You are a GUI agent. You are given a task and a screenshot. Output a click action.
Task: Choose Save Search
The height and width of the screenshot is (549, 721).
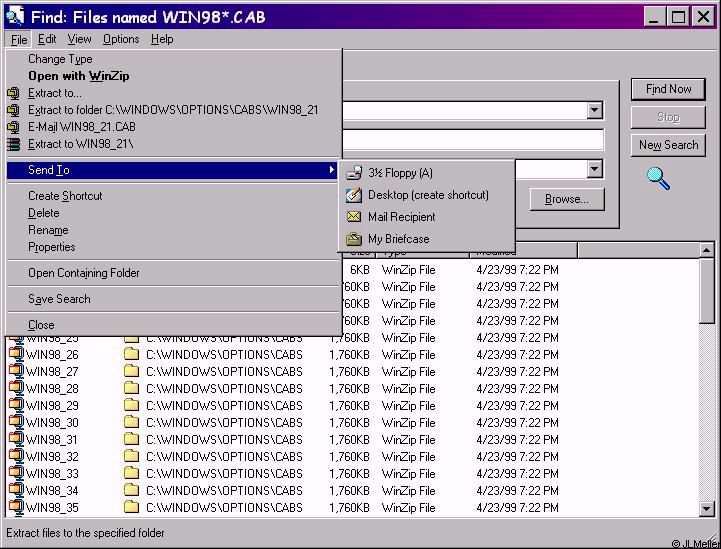tap(174, 299)
